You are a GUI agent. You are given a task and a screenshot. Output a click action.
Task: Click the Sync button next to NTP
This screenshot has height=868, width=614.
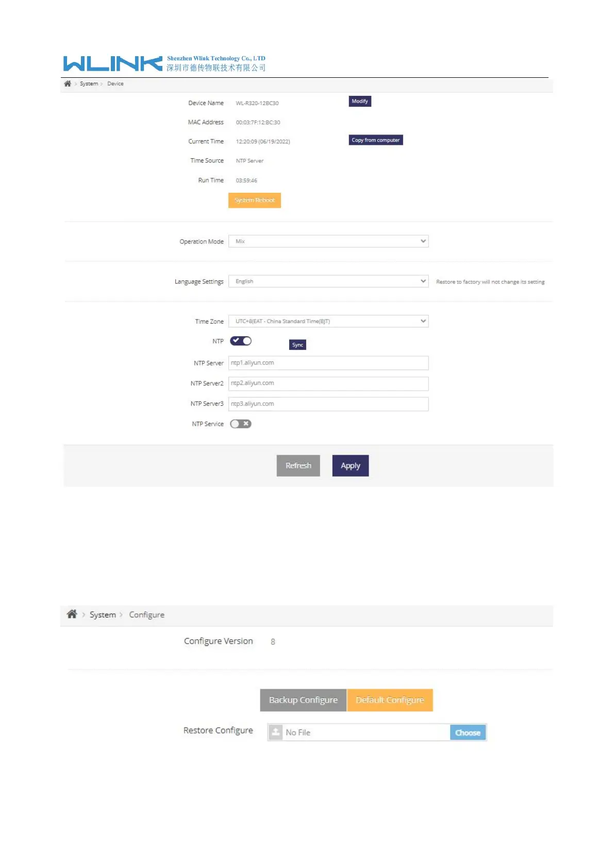click(x=297, y=345)
